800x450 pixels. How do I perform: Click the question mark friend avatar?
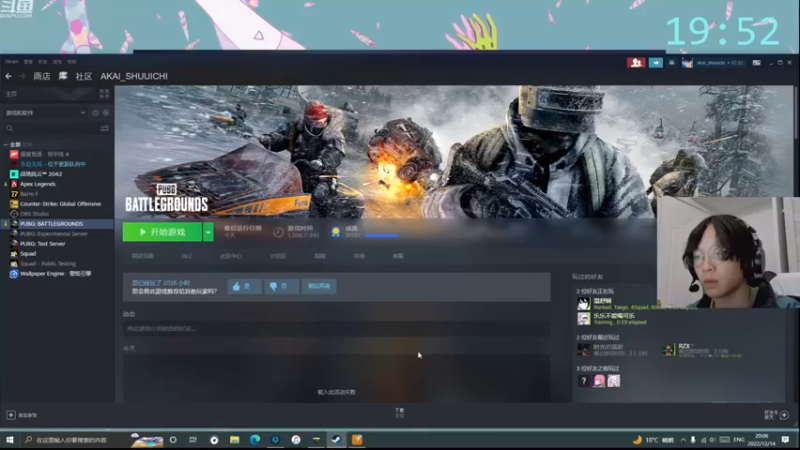click(584, 381)
